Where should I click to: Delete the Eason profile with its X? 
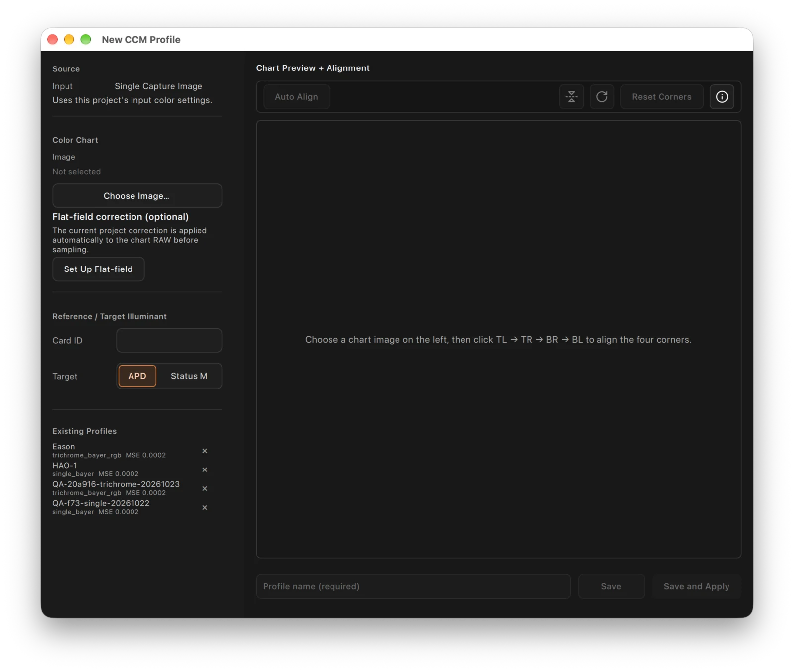click(x=205, y=451)
